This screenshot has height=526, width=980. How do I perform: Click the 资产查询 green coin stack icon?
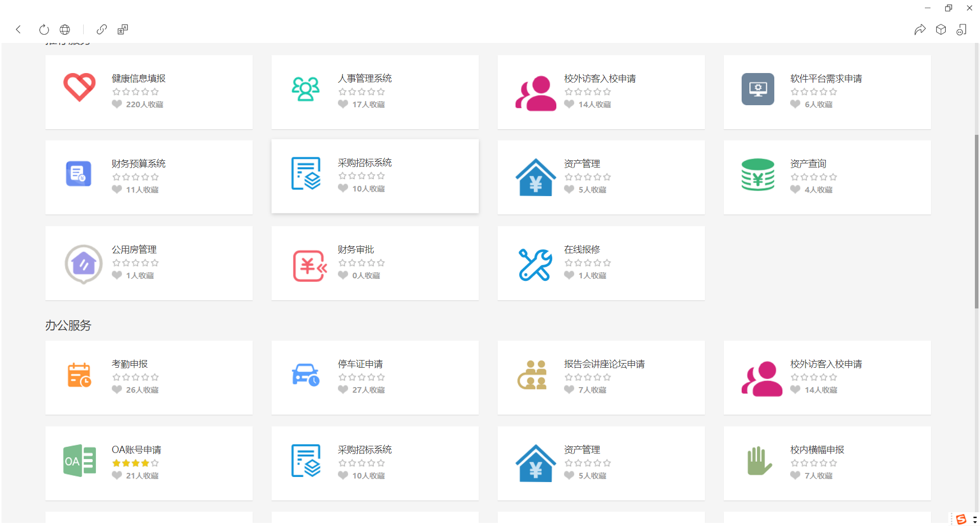(x=758, y=175)
